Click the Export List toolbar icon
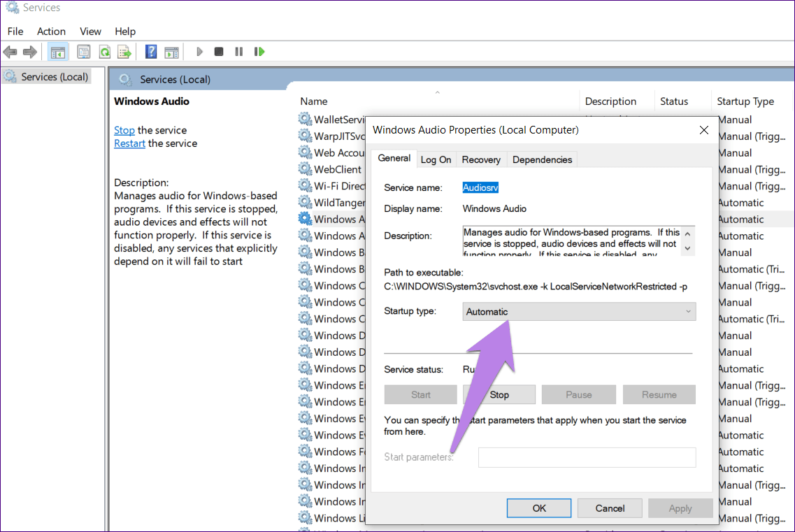Screen dimensions: 795x532 [124, 52]
